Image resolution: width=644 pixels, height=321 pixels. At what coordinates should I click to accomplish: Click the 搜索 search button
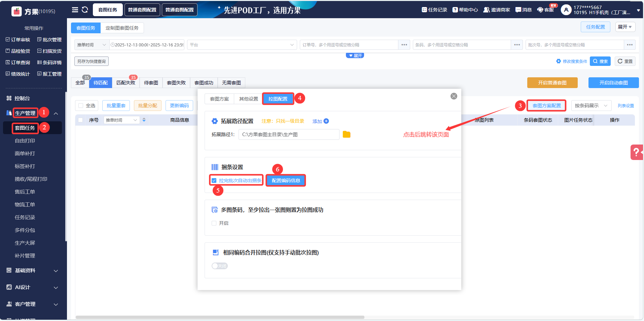pyautogui.click(x=600, y=61)
